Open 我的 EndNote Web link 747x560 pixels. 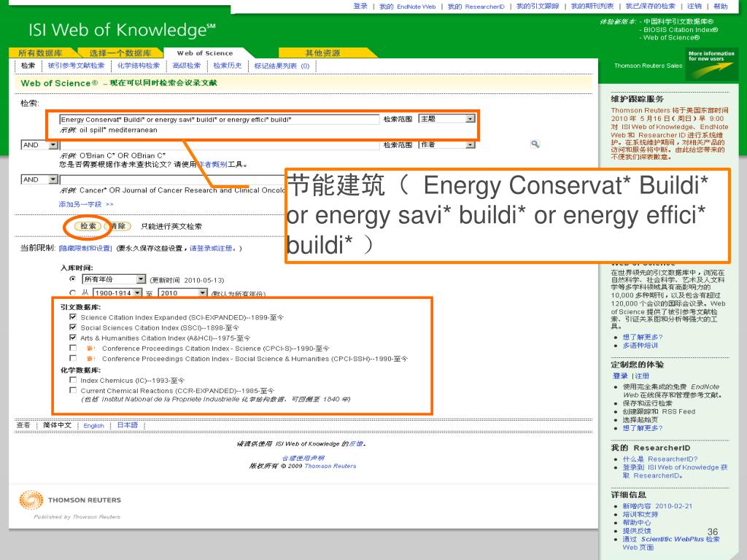tap(407, 6)
